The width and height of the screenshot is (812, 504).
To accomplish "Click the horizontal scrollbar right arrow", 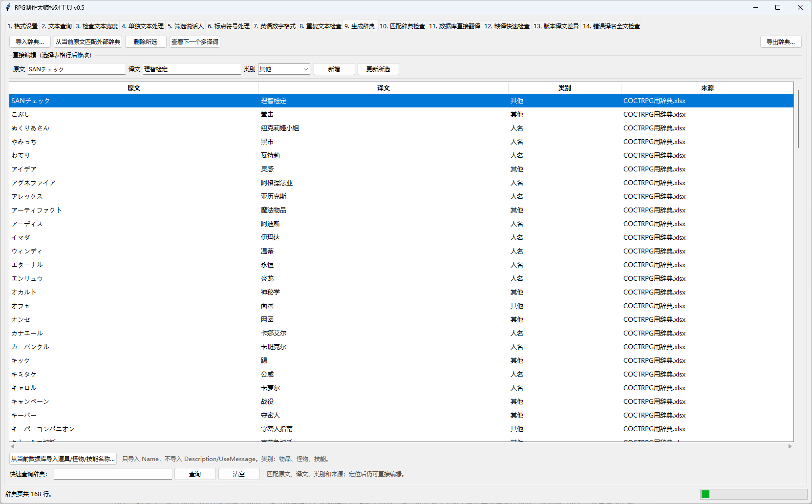I will [790, 446].
